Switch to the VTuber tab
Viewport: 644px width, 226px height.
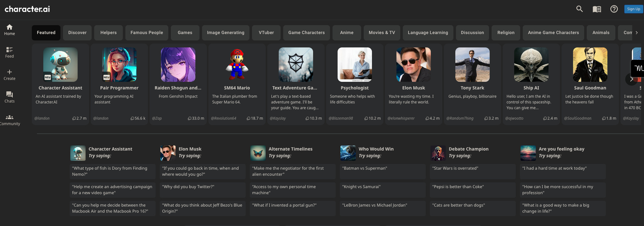click(266, 33)
